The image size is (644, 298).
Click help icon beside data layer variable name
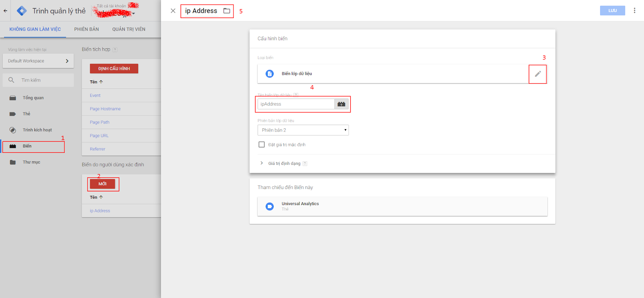coord(296,95)
